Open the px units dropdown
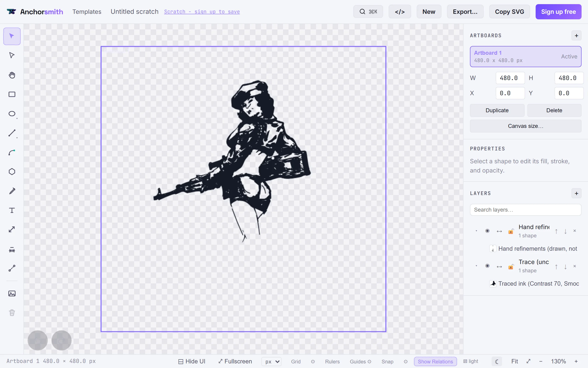Screen dimensions: 588x368 (x=271, y=361)
